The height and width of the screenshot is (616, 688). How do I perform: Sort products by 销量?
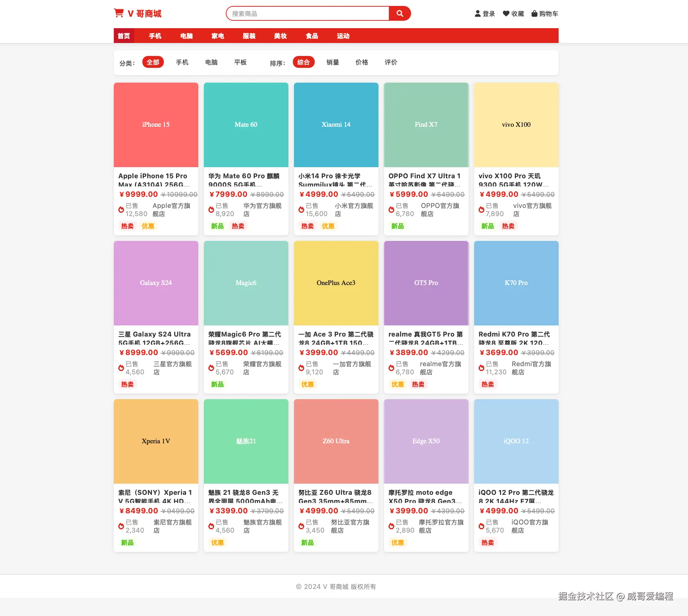coord(333,62)
